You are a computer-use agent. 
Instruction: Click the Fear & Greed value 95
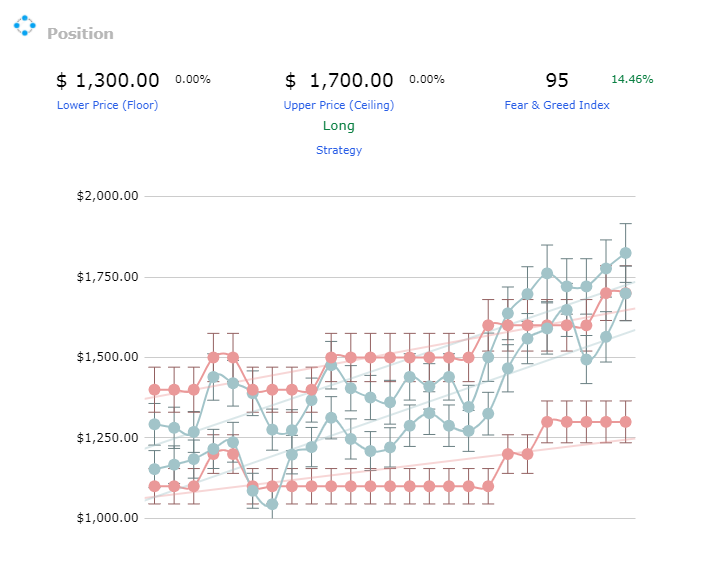click(x=557, y=80)
